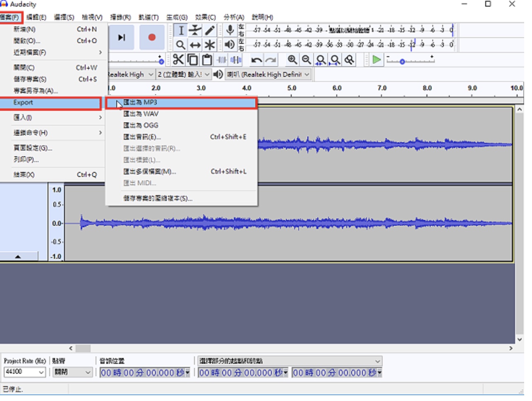Select the Selection (I-beam) tool
This screenshot has width=532, height=401.
[x=181, y=31]
